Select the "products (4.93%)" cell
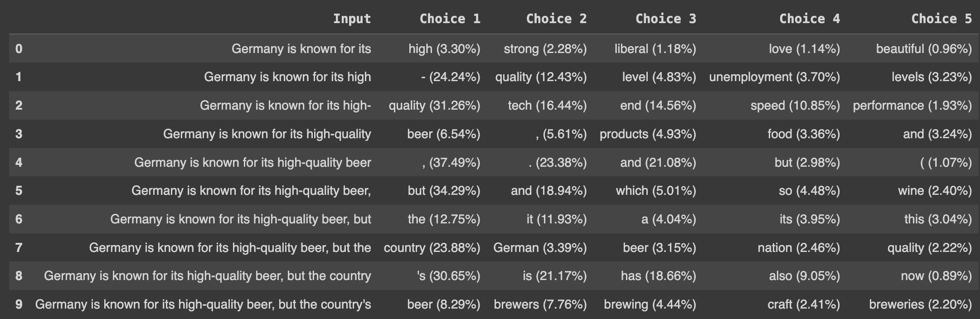 point(648,134)
